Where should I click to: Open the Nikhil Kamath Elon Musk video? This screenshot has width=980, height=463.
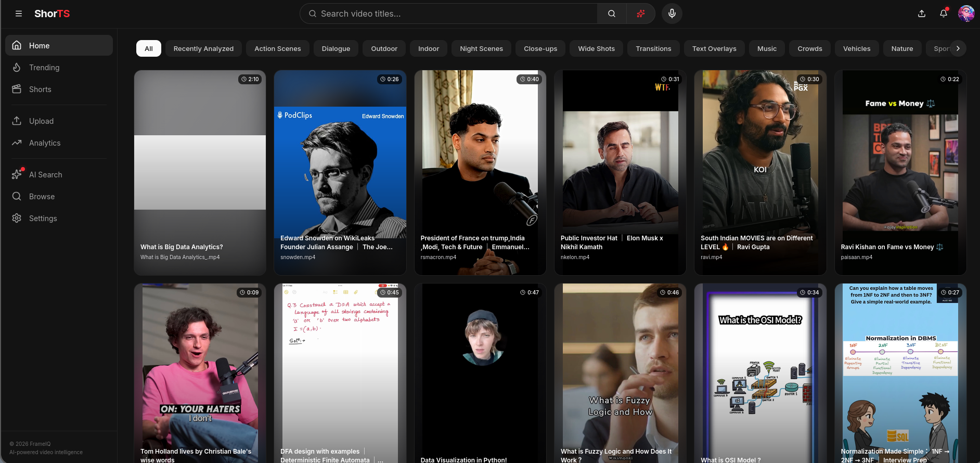tap(620, 173)
